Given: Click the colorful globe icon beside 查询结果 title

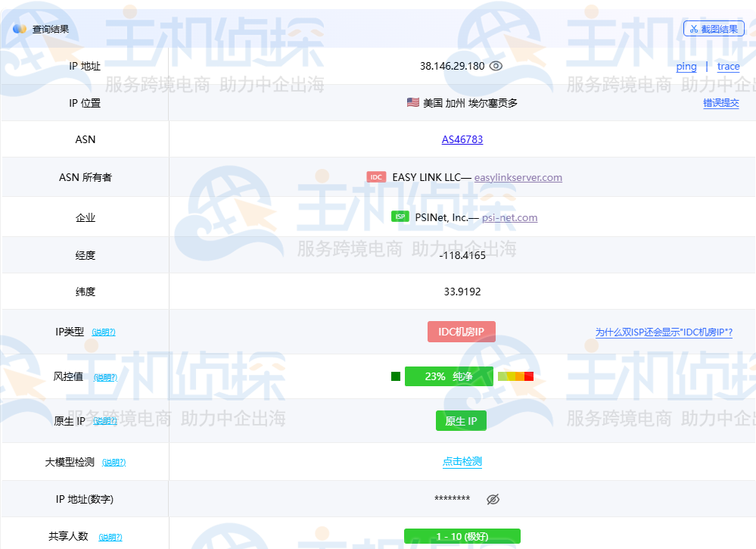Looking at the screenshot, I should tap(18, 28).
